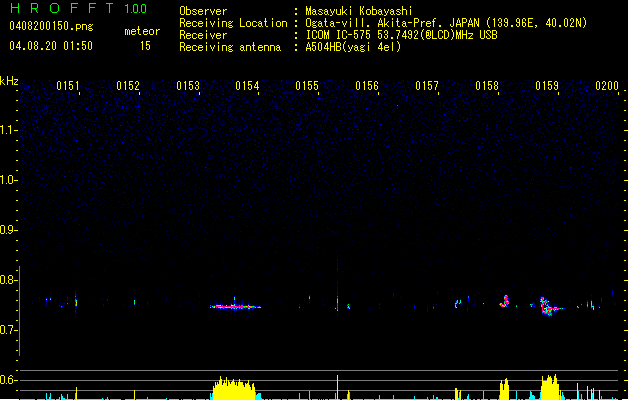Viewport: 629px width, 400px height.
Task: Click the 0152 time axis marker
Action: point(128,86)
